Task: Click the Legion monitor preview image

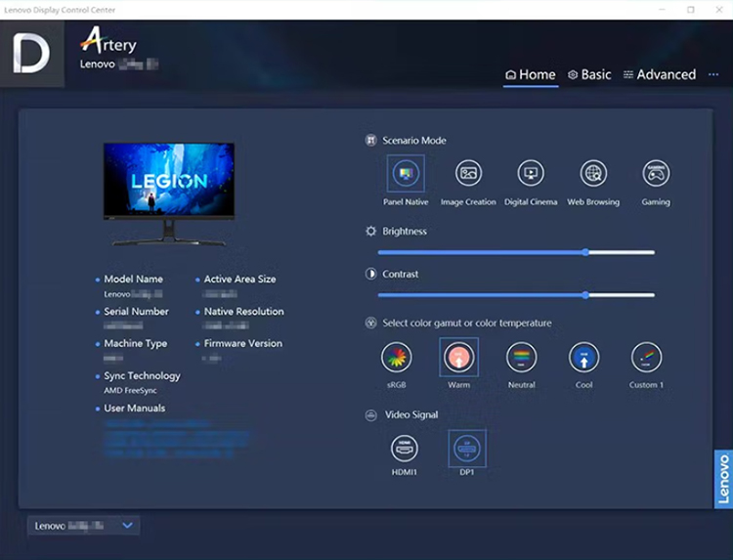Action: (x=169, y=194)
